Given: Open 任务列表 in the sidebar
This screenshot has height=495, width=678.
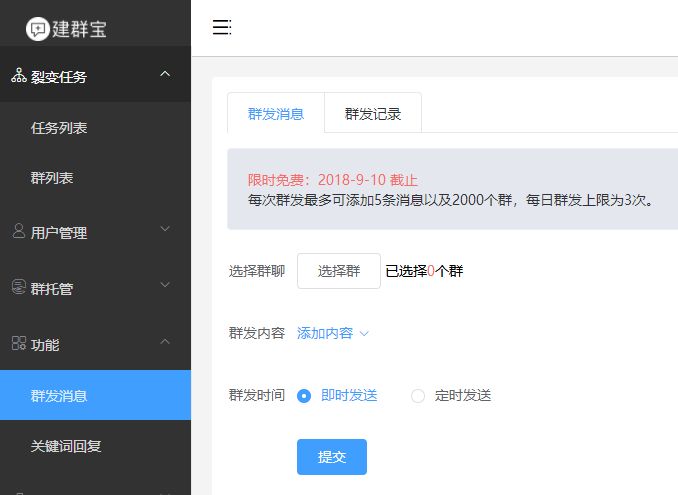Looking at the screenshot, I should tap(95, 128).
